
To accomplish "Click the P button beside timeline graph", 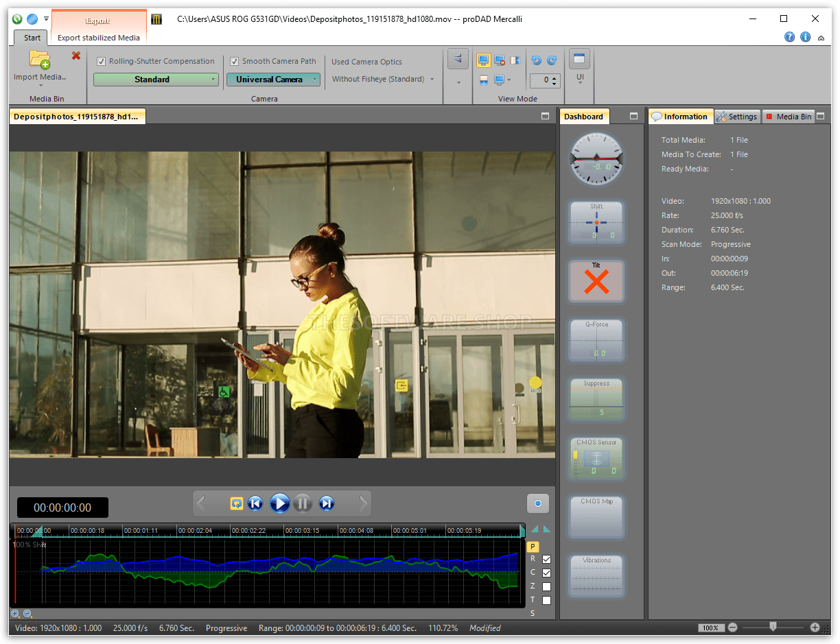I will point(533,547).
